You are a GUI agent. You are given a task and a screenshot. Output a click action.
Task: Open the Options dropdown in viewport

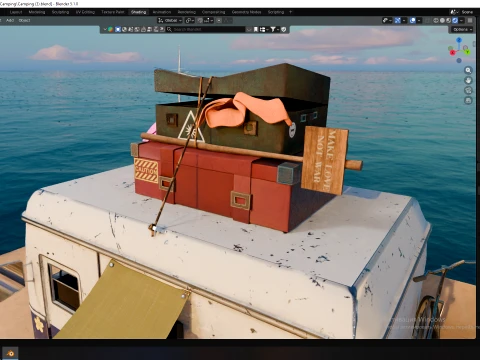point(463,29)
